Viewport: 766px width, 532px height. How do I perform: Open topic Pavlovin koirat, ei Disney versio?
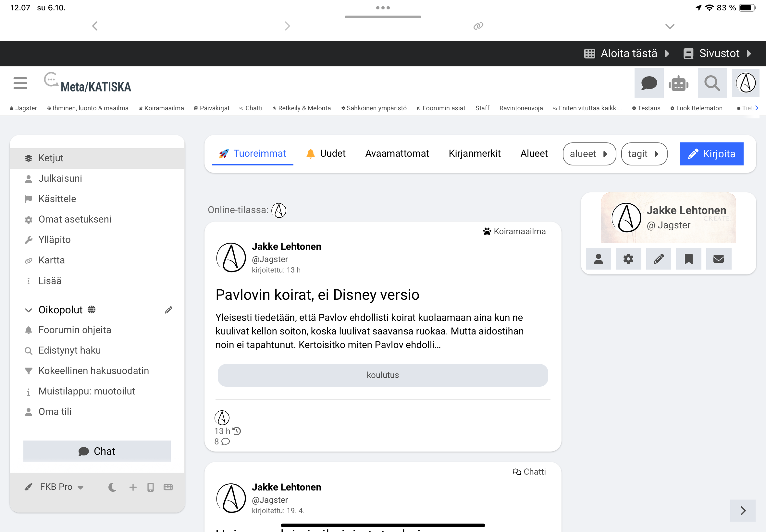[317, 295]
